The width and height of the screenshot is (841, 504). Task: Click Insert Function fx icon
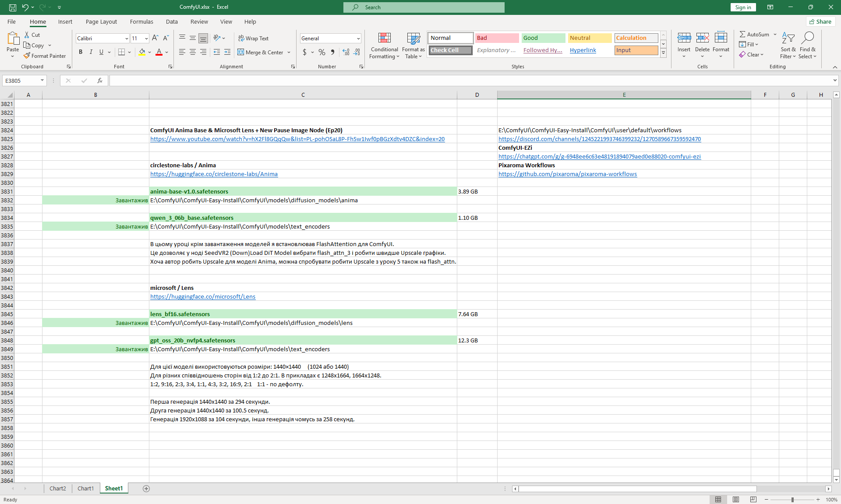pos(100,81)
